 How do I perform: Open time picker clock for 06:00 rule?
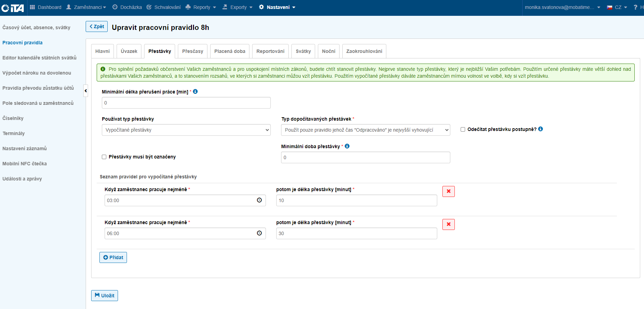pos(259,233)
